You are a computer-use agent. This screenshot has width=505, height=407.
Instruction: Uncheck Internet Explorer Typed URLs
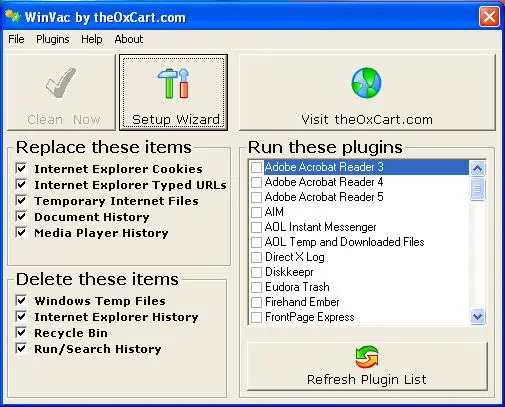click(21, 184)
